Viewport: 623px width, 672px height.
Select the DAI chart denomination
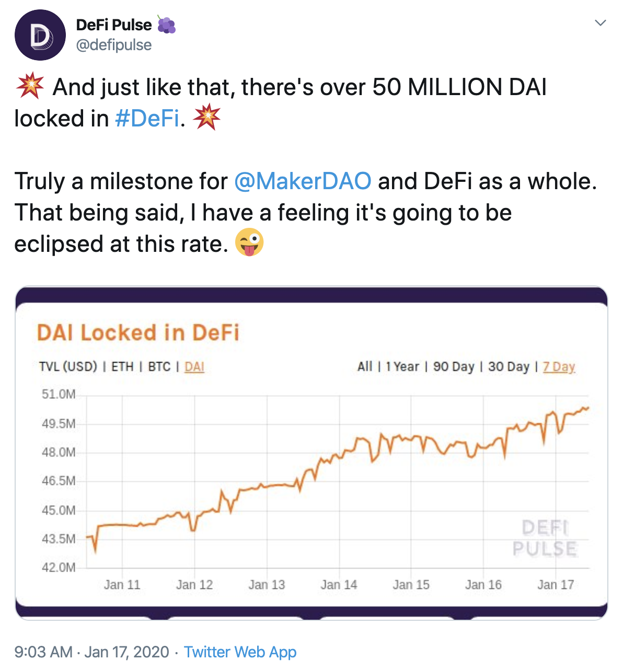194,367
